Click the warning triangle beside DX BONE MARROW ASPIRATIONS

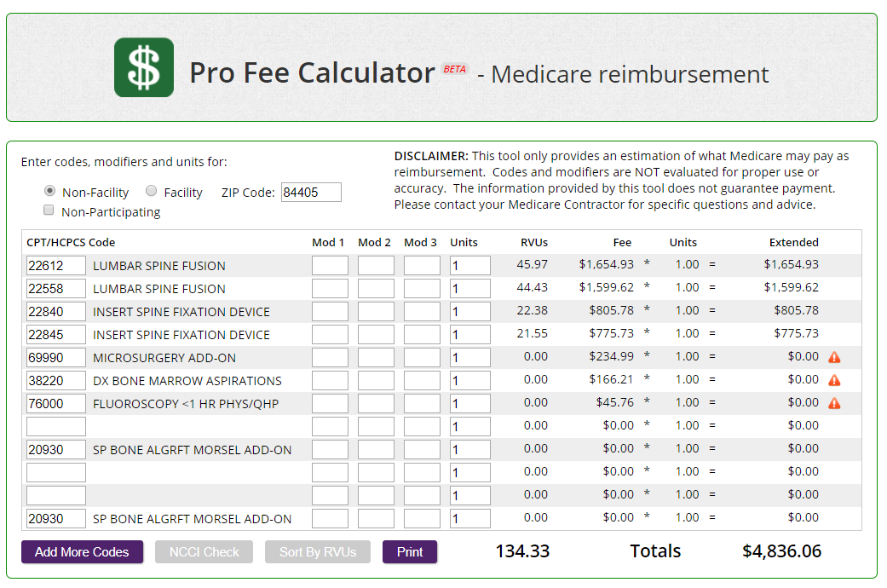pyautogui.click(x=834, y=380)
